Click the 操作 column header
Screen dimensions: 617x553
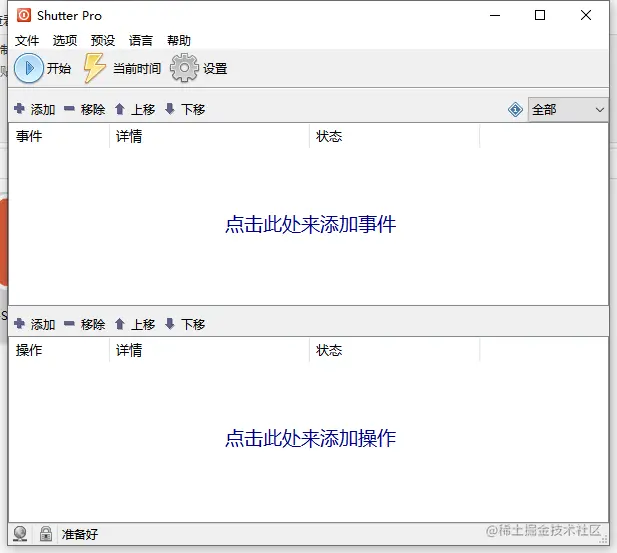tap(59, 350)
